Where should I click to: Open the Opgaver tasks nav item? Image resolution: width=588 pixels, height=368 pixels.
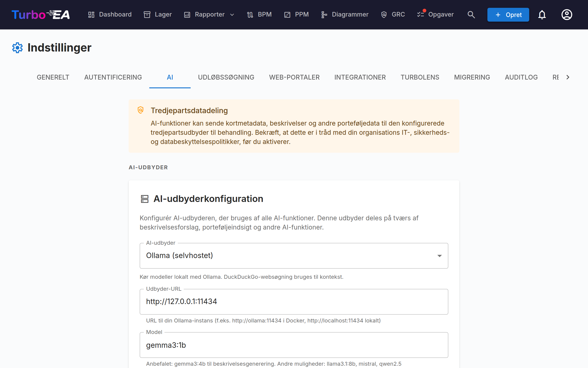point(435,14)
